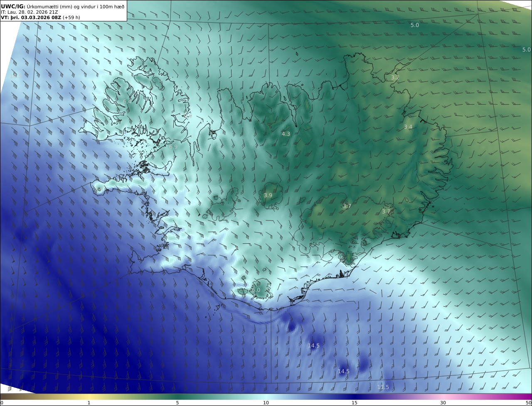Viewport: 532px width, 406px height.
Task: Click the 4.3 value label in north Iceland
Action: click(286, 134)
